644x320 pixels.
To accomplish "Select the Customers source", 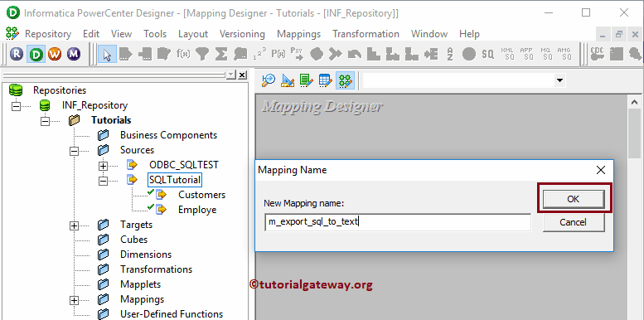I will click(x=201, y=195).
